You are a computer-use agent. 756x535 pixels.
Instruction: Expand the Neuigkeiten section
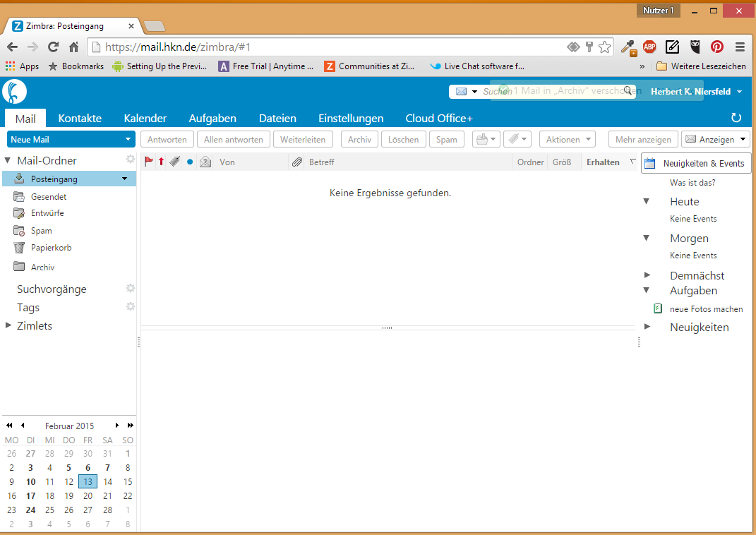pyautogui.click(x=647, y=327)
